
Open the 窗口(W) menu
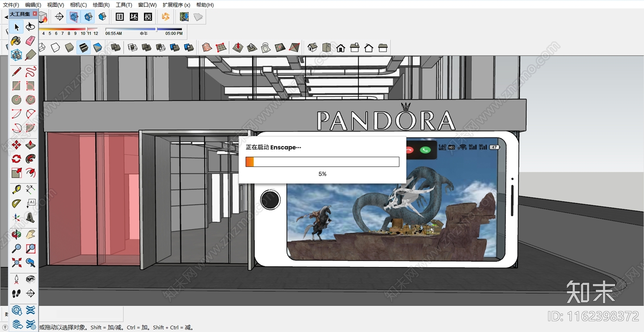[x=147, y=5]
